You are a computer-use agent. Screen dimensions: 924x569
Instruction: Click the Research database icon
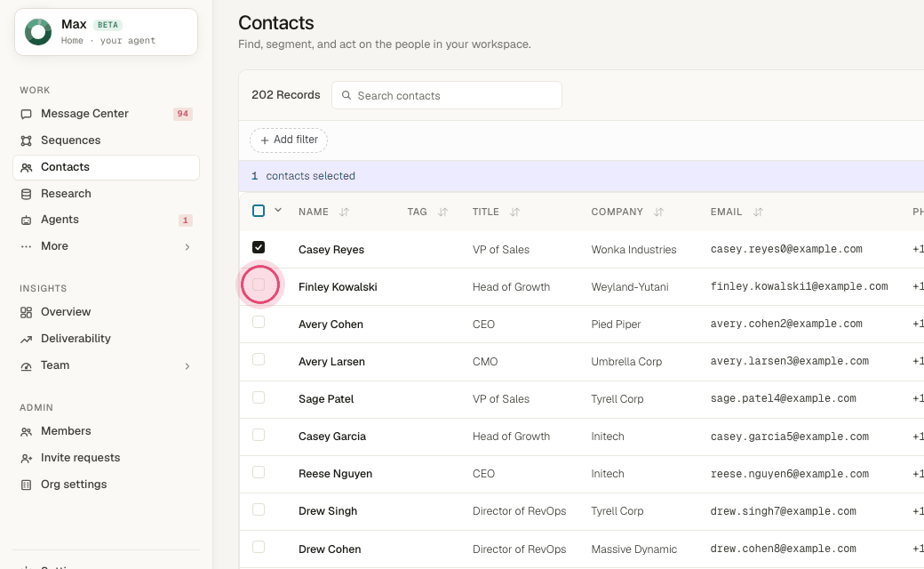26,194
